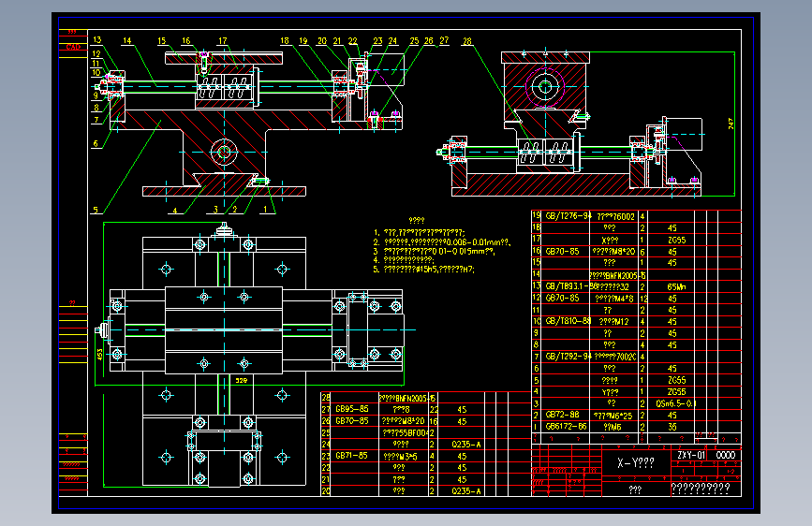Click callout number 17 above section view
Viewport: 812px width, 526px height.
click(x=222, y=40)
